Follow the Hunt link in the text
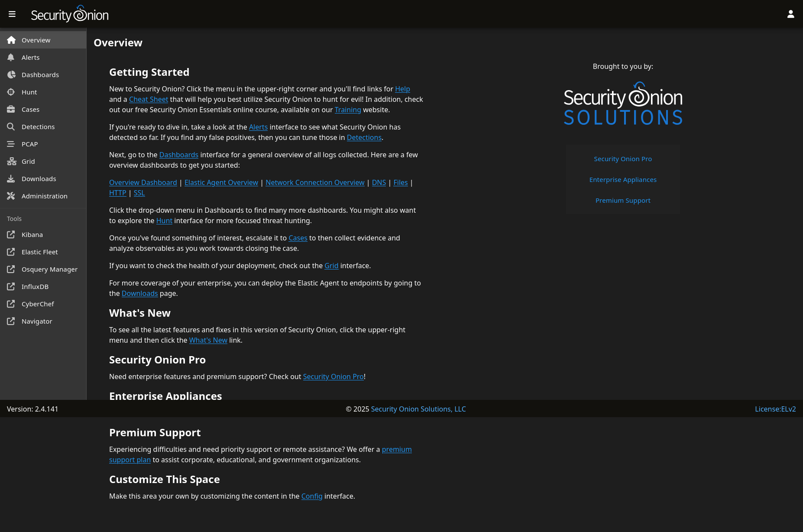Viewport: 803px width, 532px height. [x=164, y=221]
